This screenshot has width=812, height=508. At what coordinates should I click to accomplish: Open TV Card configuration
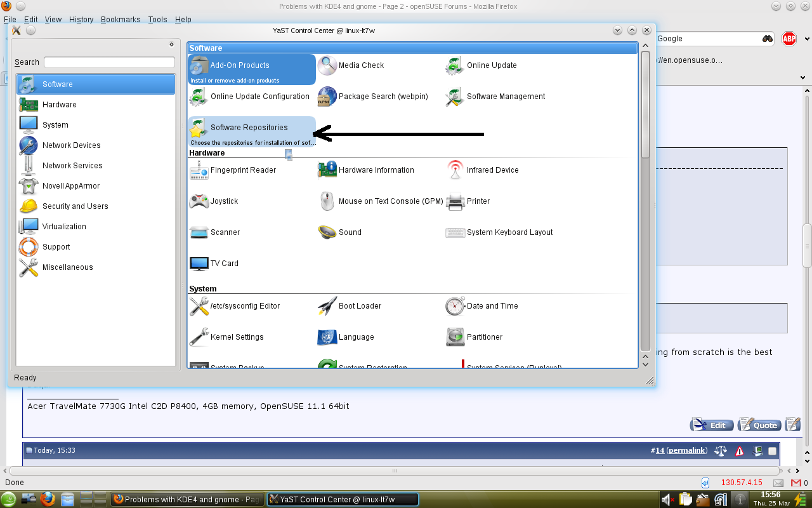coord(214,264)
